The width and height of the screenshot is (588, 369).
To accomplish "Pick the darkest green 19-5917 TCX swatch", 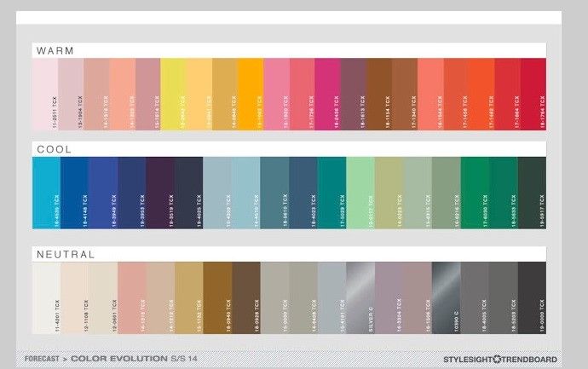I will [532, 193].
